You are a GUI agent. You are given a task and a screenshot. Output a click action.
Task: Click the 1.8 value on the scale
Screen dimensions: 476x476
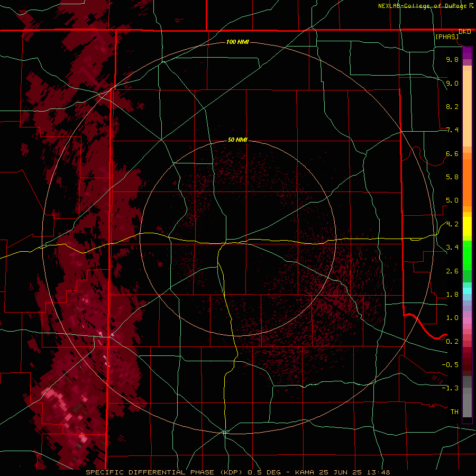pos(452,295)
